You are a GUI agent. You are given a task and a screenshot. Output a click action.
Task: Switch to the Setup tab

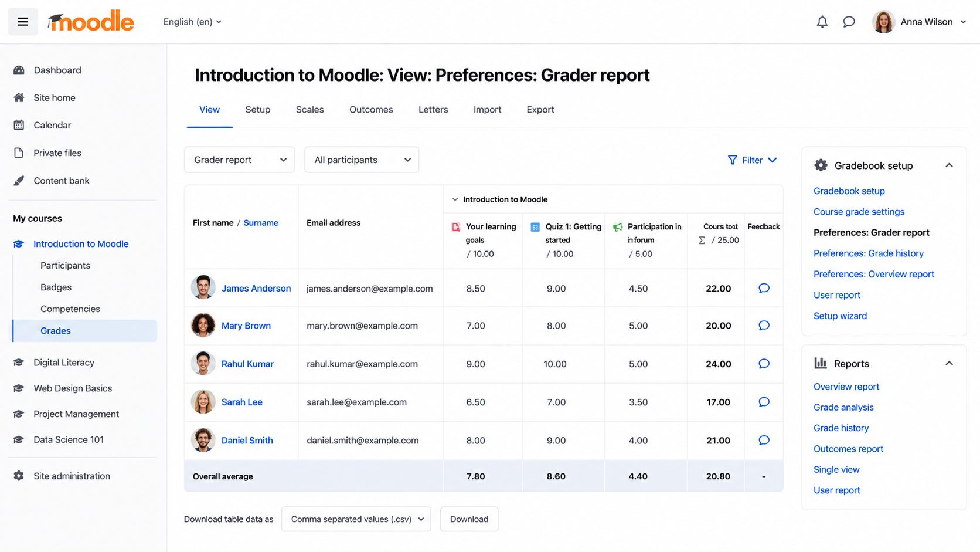pos(258,110)
